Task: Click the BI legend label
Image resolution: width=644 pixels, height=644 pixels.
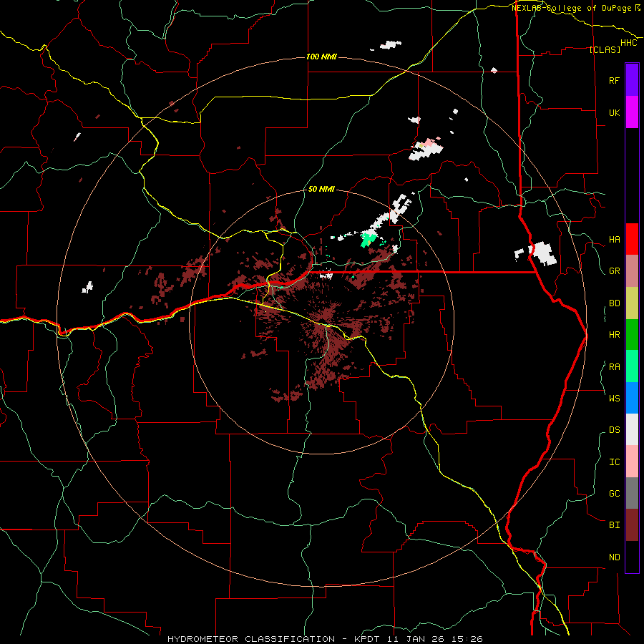Action: click(614, 525)
